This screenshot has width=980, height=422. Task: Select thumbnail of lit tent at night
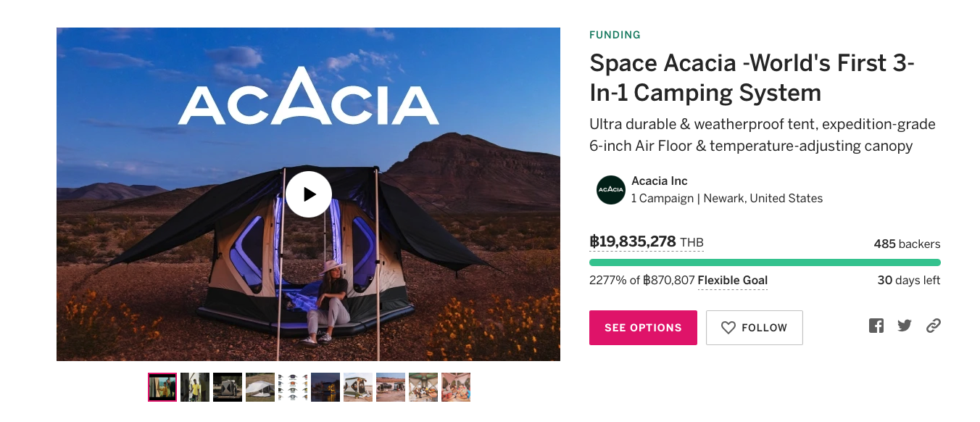click(x=325, y=387)
